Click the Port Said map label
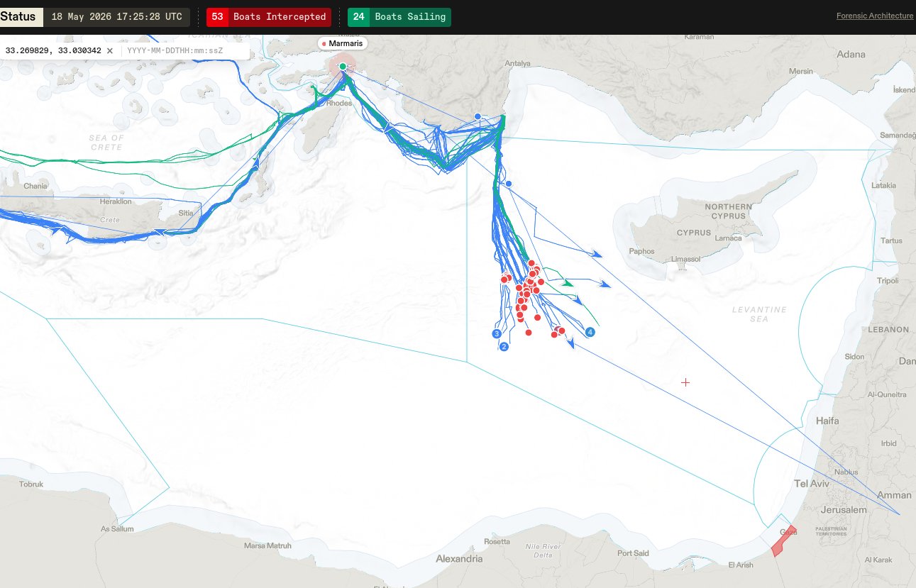Viewport: 916px width, 588px height. pos(633,553)
